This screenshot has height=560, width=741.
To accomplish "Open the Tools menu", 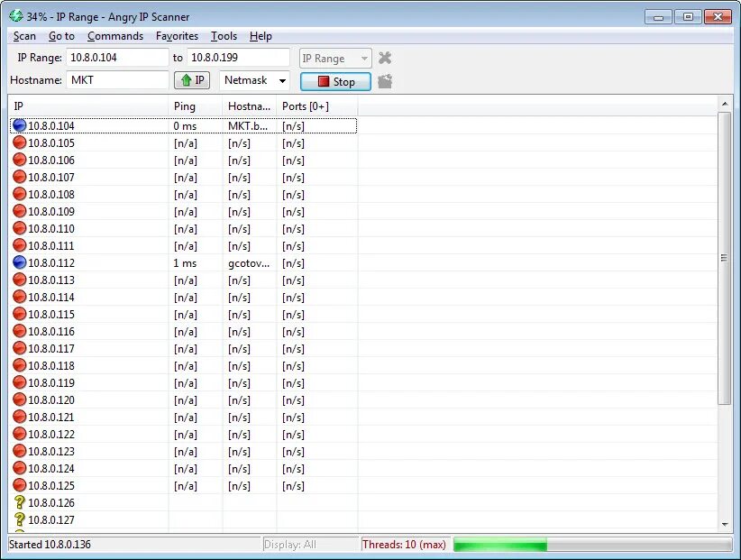I will tap(224, 36).
